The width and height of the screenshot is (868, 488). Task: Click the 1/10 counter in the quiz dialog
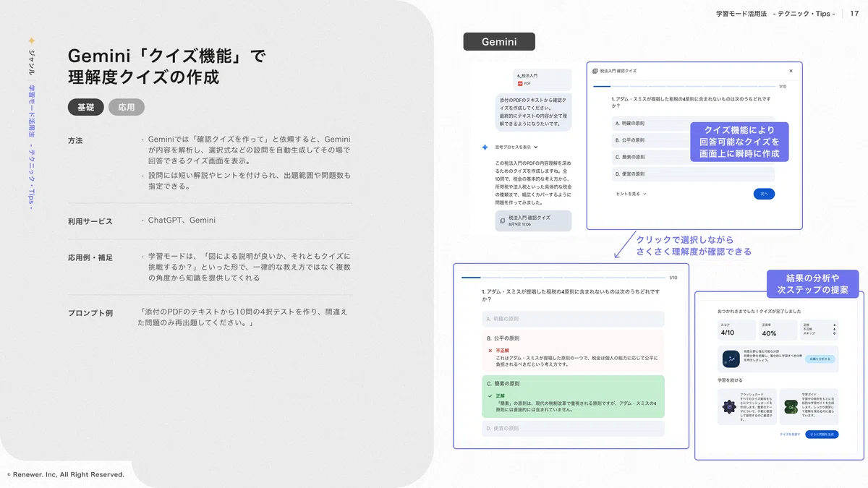(x=783, y=86)
